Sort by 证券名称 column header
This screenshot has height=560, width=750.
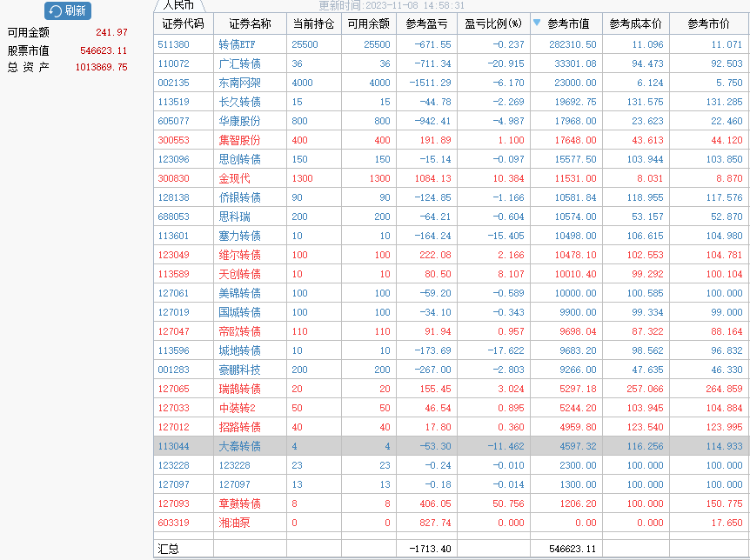(x=250, y=23)
